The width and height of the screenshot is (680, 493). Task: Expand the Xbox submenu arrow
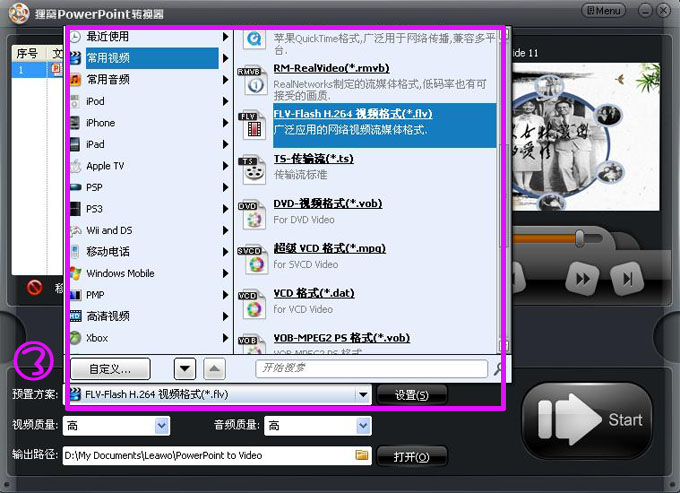(225, 338)
